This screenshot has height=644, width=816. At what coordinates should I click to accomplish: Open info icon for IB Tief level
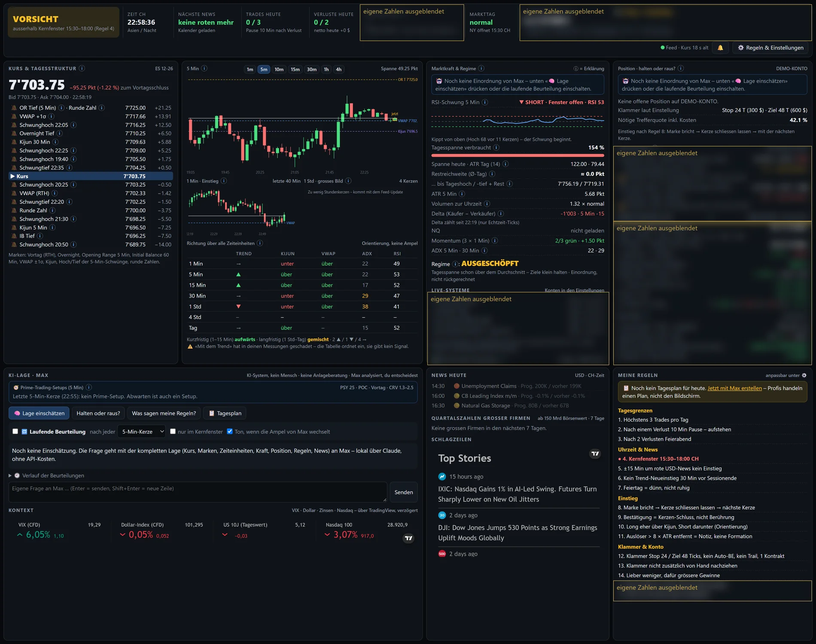(x=40, y=236)
